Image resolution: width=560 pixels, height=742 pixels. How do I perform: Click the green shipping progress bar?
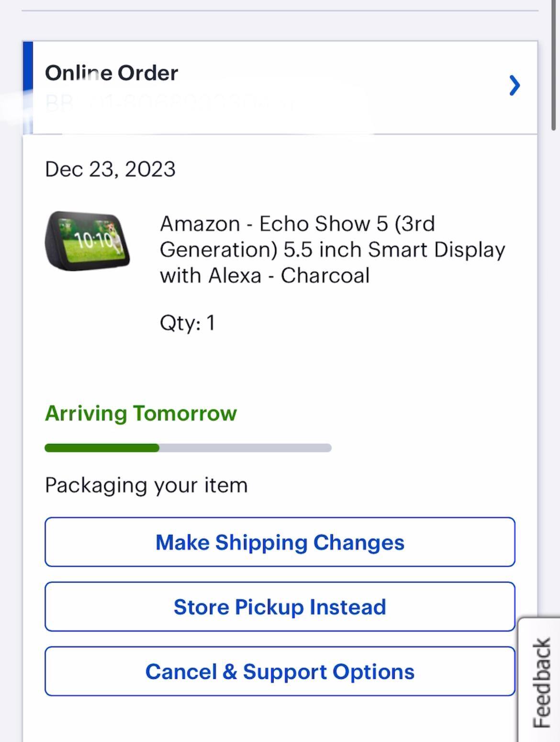(101, 447)
